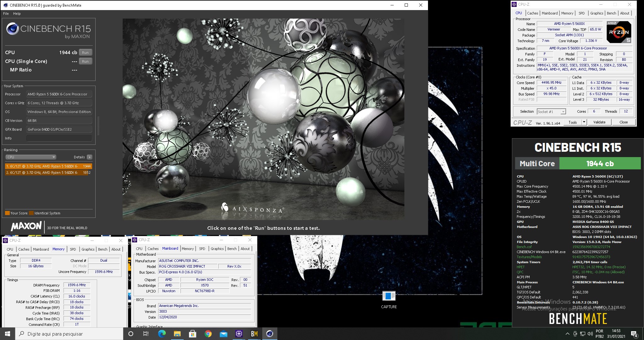Open the Cinebench File menu
Viewport: 644px width, 340px height.
[6, 14]
